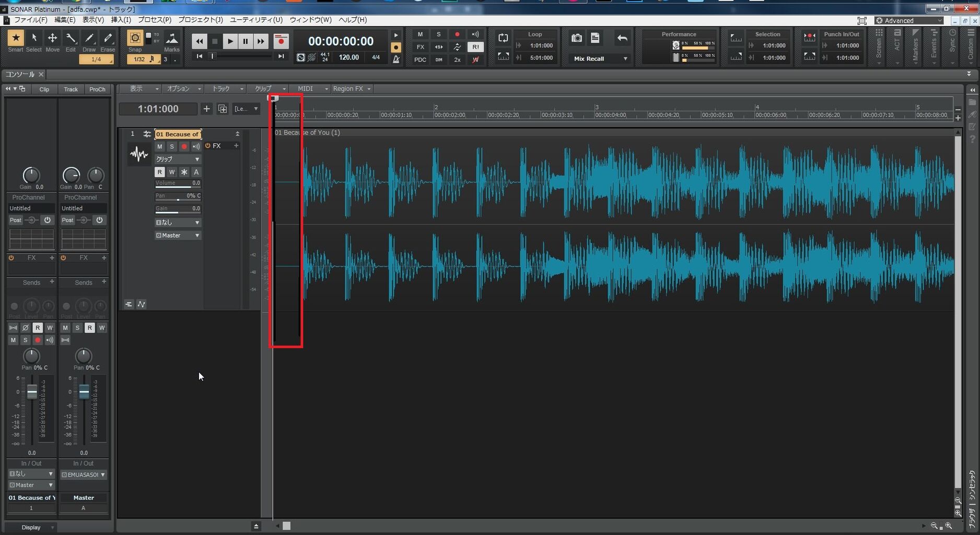Add a new track with plus button

206,109
